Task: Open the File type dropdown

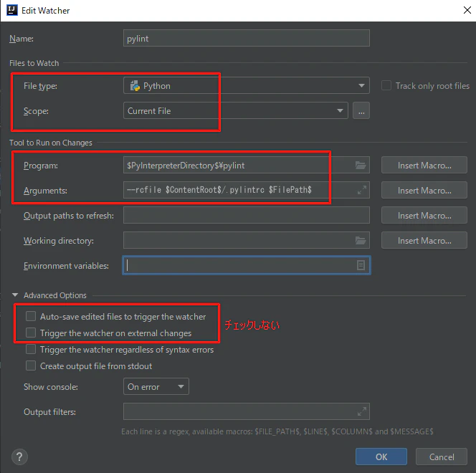Action: 247,85
